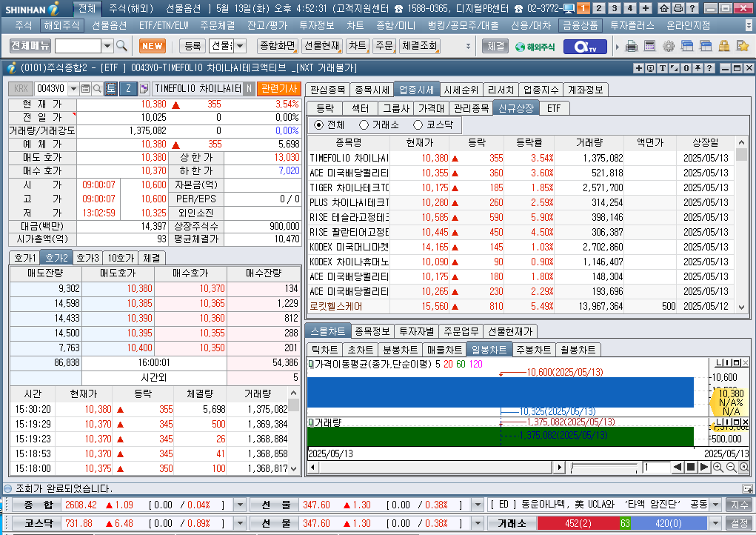Switch to virtual screen 1
Screen dimensions: 756x535
[x=583, y=8]
